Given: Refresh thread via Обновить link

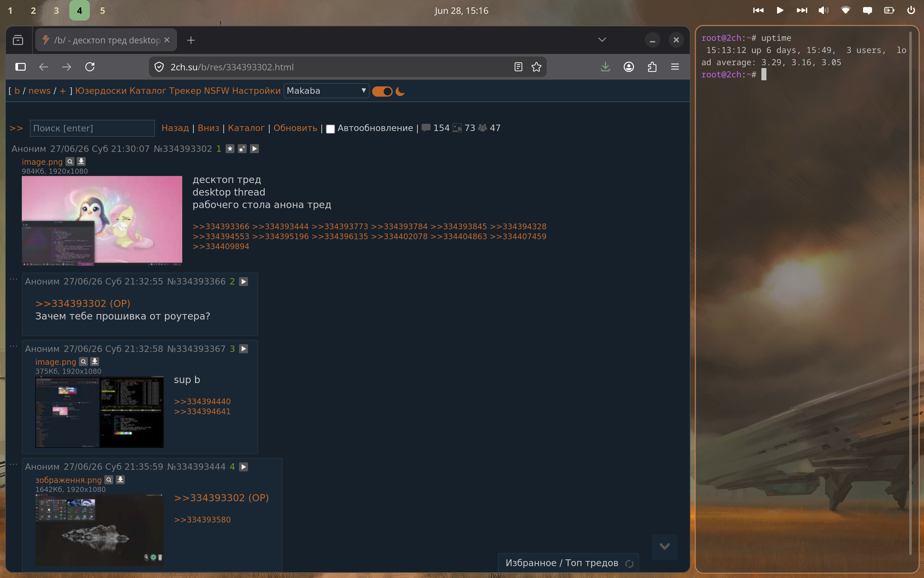Looking at the screenshot, I should [x=295, y=128].
